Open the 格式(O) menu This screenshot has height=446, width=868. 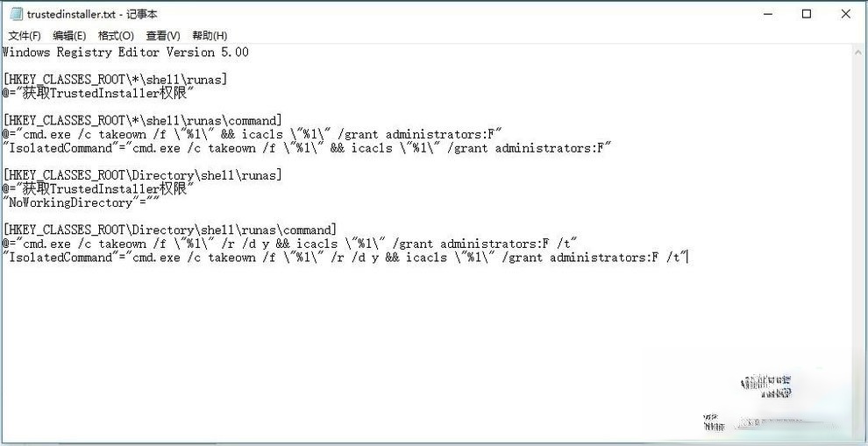[x=116, y=36]
